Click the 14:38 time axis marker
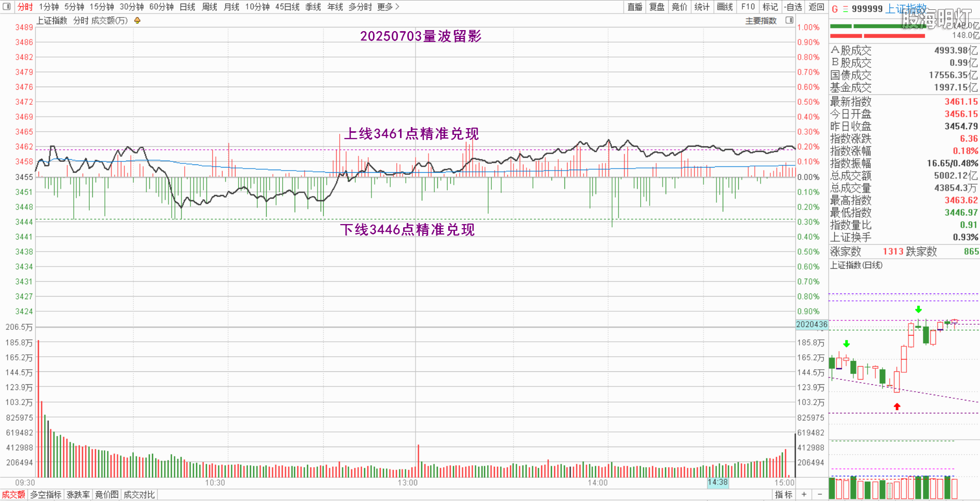This screenshot has width=980, height=501. (717, 482)
